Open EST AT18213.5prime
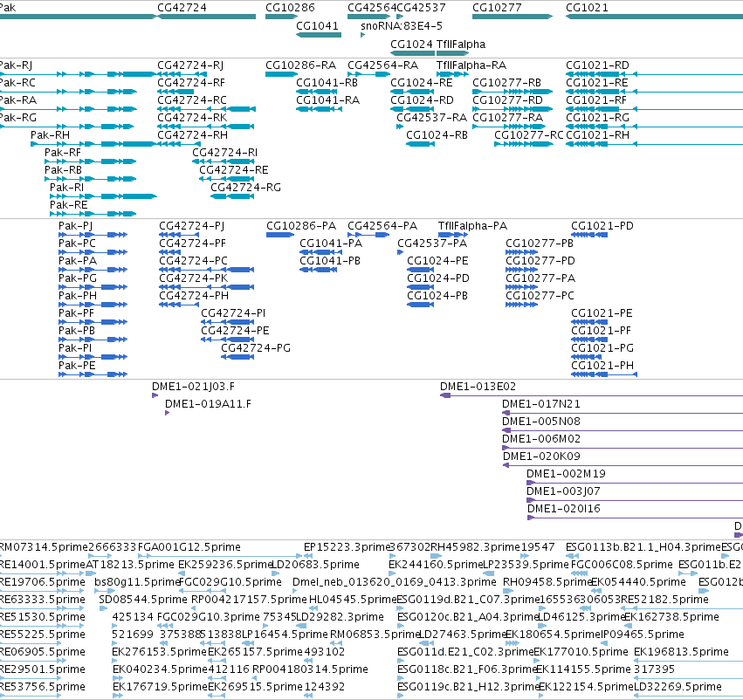The image size is (743, 700). click(91, 573)
